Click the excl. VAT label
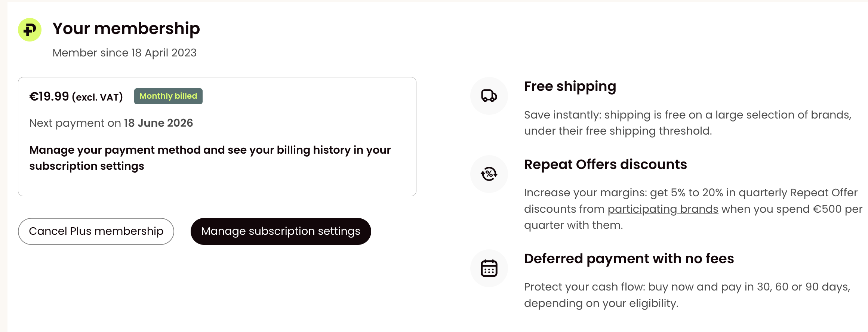This screenshot has height=332, width=868. click(98, 97)
